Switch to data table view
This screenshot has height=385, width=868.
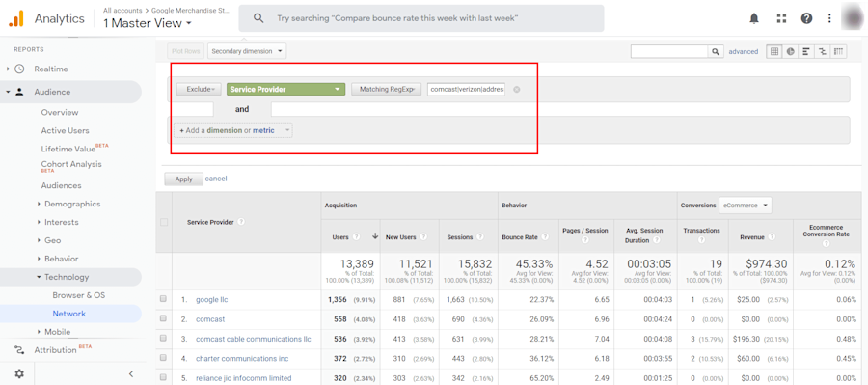[x=773, y=51]
